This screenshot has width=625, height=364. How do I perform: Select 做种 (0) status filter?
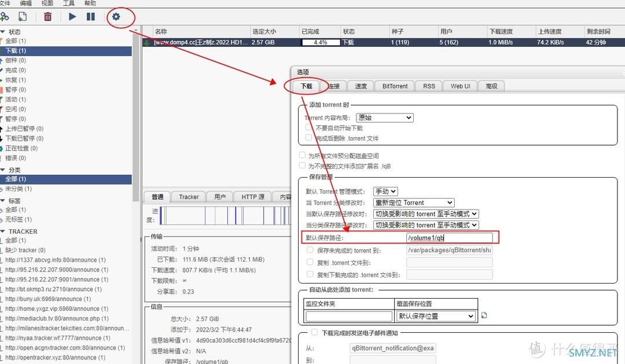66,60
